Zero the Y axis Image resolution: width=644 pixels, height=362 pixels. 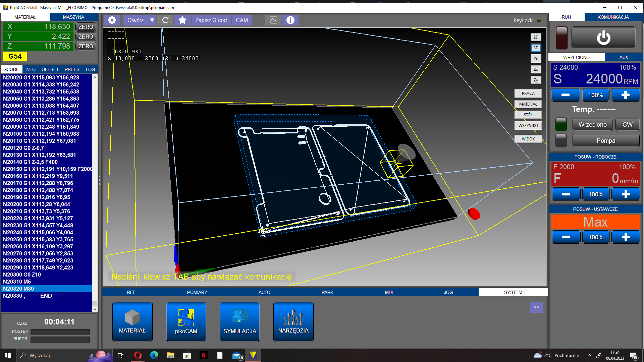tap(86, 37)
